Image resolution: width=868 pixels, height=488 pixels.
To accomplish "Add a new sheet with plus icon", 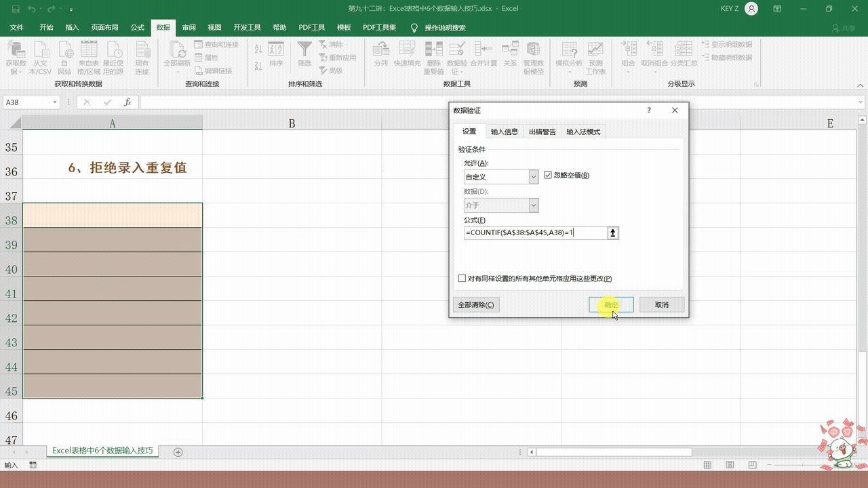I will 178,451.
